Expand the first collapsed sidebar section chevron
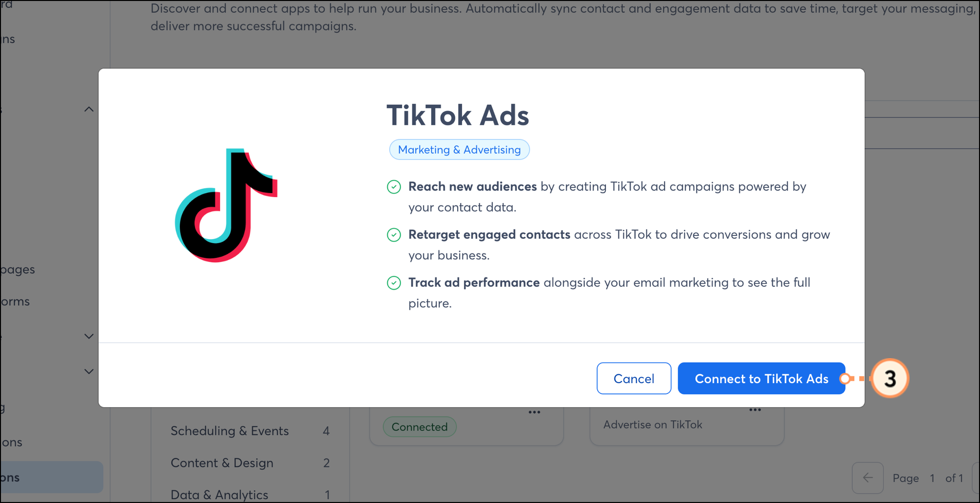Image resolution: width=980 pixels, height=503 pixels. (x=89, y=336)
